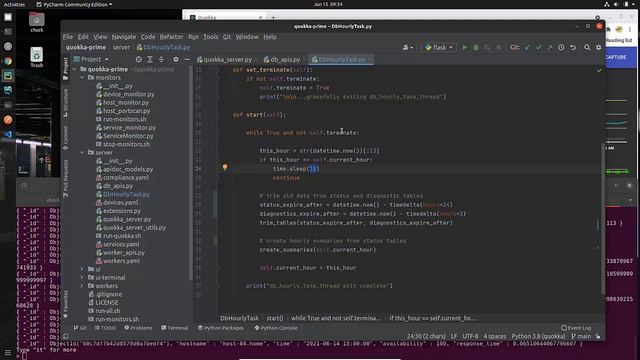Click expand all icon in Project panel
Screen dimensions: 640x360
tap(150, 60)
